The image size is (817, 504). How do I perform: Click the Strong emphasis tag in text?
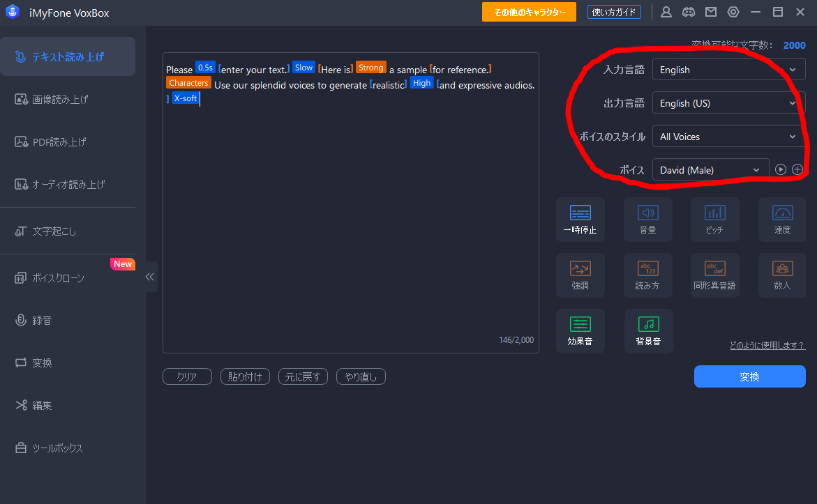(x=371, y=68)
